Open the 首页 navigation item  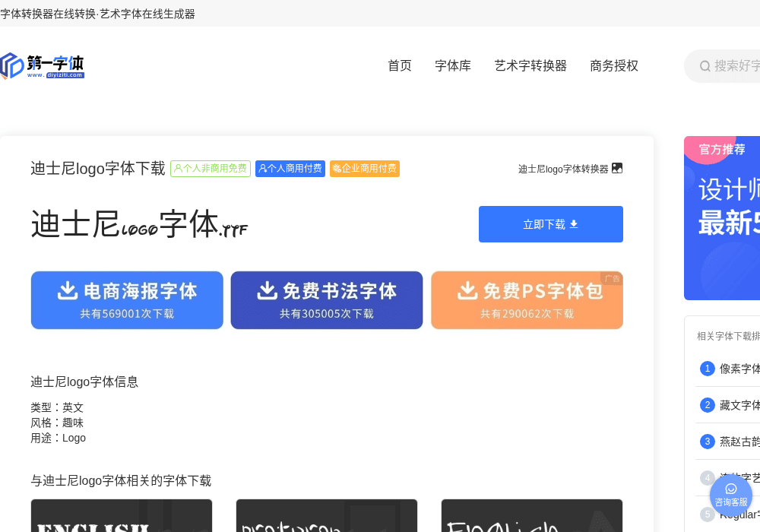(x=400, y=65)
